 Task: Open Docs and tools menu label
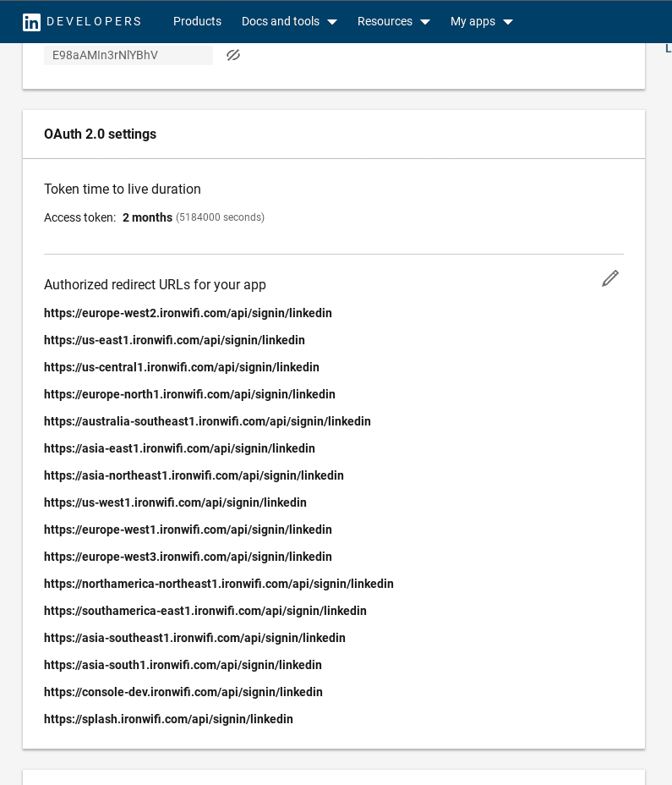(x=281, y=21)
